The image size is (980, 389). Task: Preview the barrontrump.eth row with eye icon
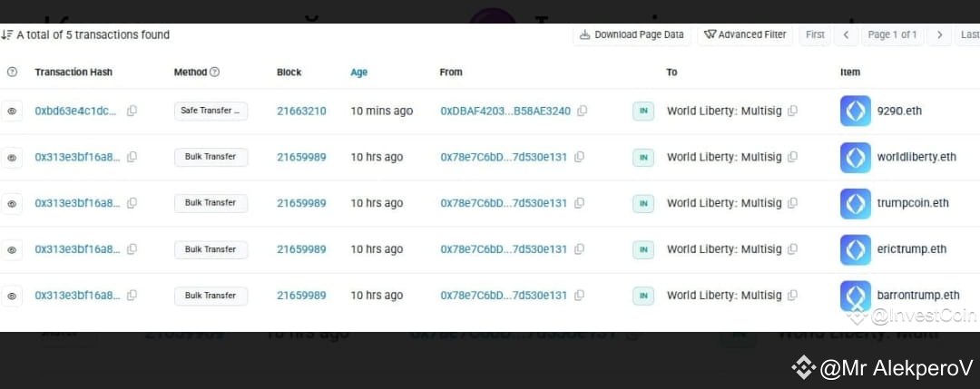click(x=11, y=296)
